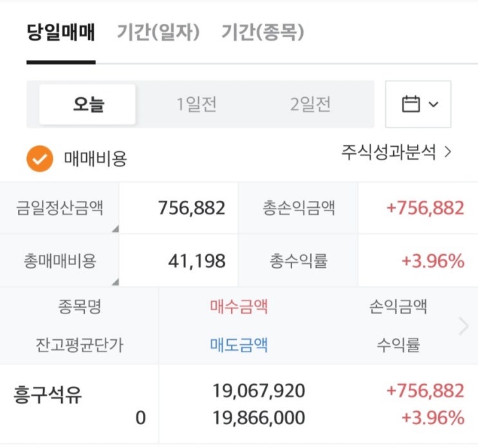The height and width of the screenshot is (448, 478).
Task: Expand the 금일정산금액 corner triangle
Action: (115, 229)
